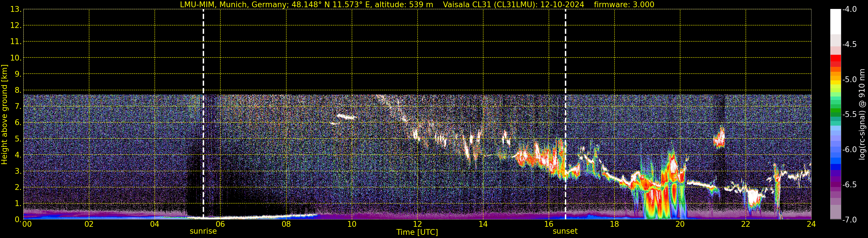868x238 pixels.
Task: Click the -5.0 tick label on the colorbar
Action: point(849,80)
